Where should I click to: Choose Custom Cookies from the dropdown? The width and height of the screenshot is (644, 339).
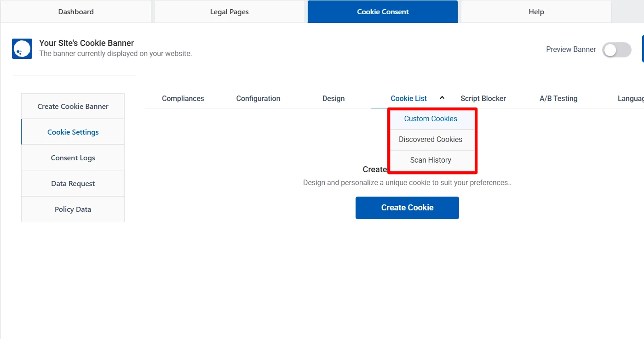coord(431,119)
